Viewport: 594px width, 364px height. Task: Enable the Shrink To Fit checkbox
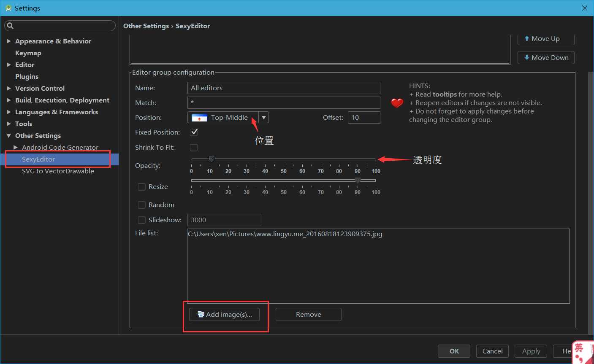point(194,147)
